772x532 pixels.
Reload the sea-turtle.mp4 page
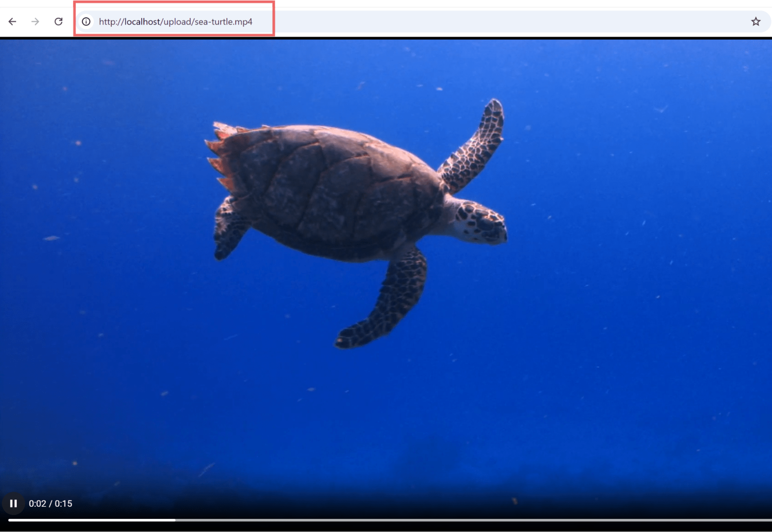point(58,22)
